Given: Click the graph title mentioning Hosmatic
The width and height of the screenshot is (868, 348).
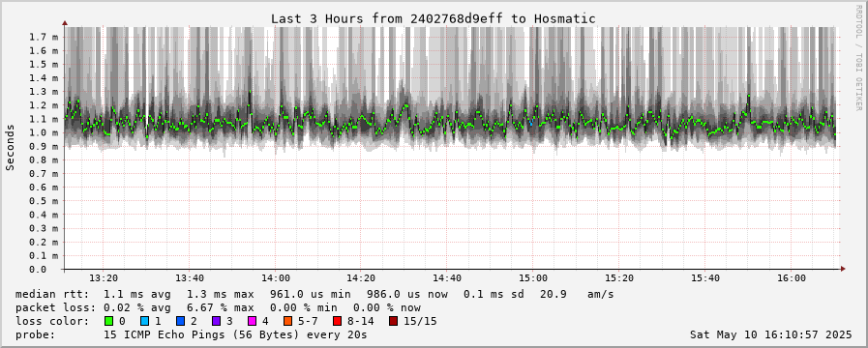Looking at the screenshot, I should [x=433, y=18].
